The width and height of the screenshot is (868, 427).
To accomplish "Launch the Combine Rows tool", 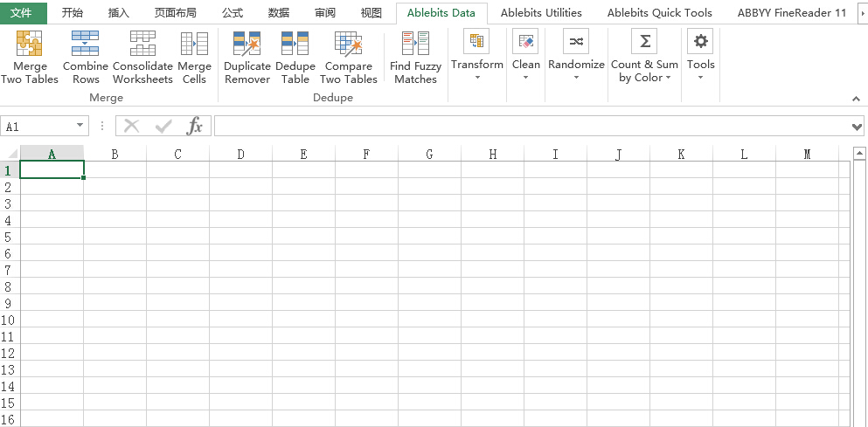I will [86, 58].
